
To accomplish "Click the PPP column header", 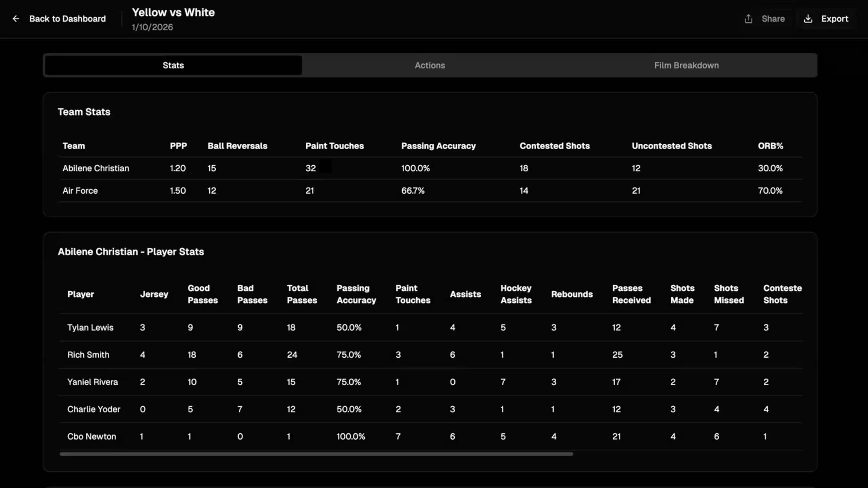I will (178, 146).
